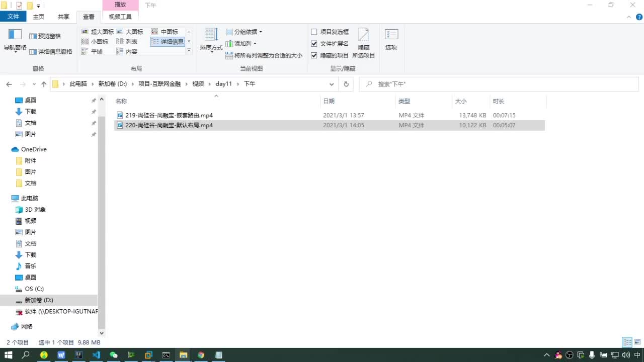Click the 项目-互联网金融 breadcrumb segment
The height and width of the screenshot is (362, 644).
(159, 84)
